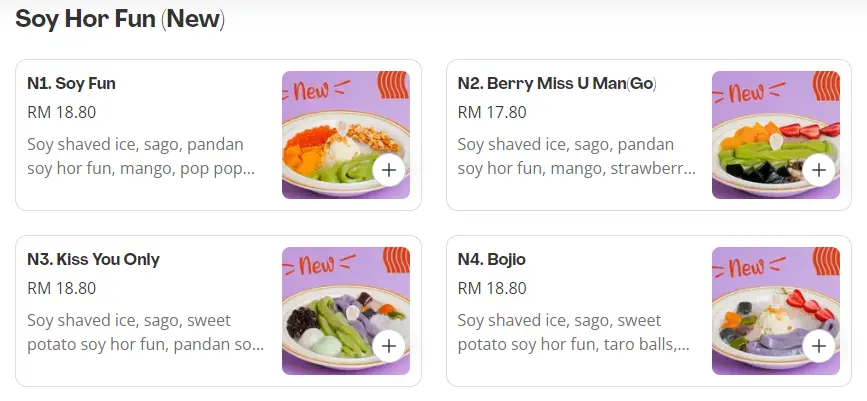The width and height of the screenshot is (867, 401).
Task: Click the N3. Kiss You Only title
Action: (x=93, y=260)
